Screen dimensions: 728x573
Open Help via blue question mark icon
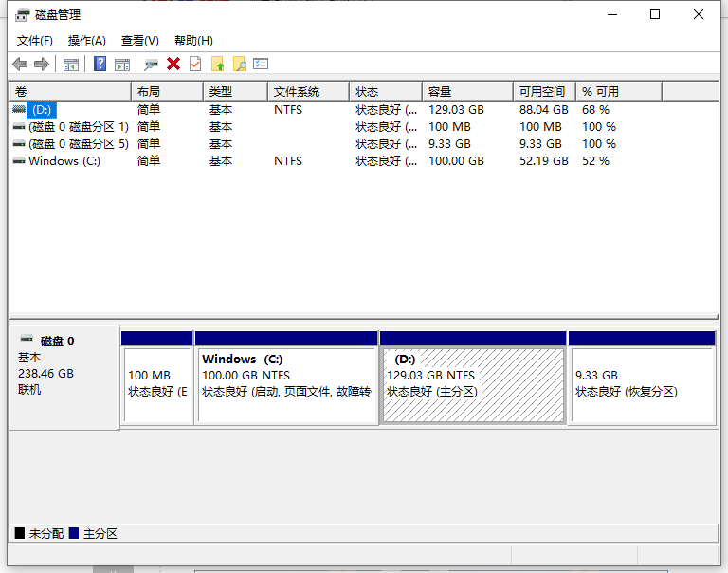100,64
